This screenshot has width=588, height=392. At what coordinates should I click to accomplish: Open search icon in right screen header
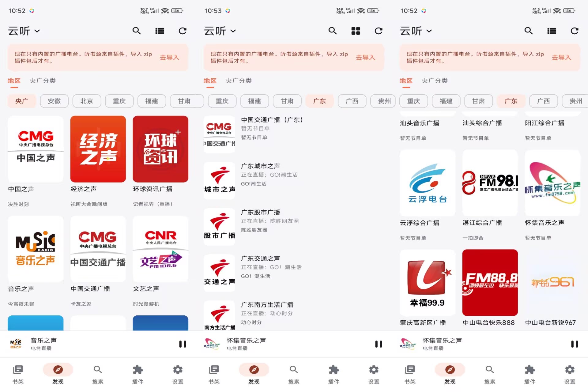529,31
